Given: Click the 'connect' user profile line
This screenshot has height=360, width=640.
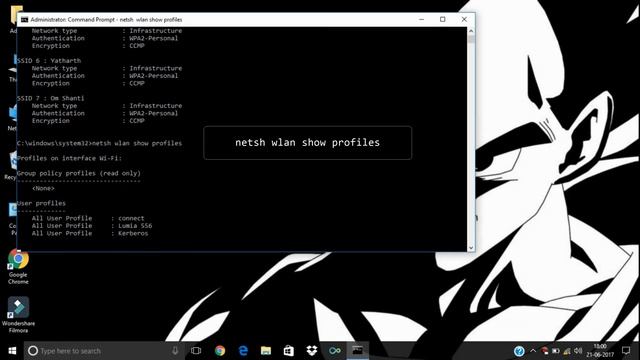Looking at the screenshot, I should (88, 218).
